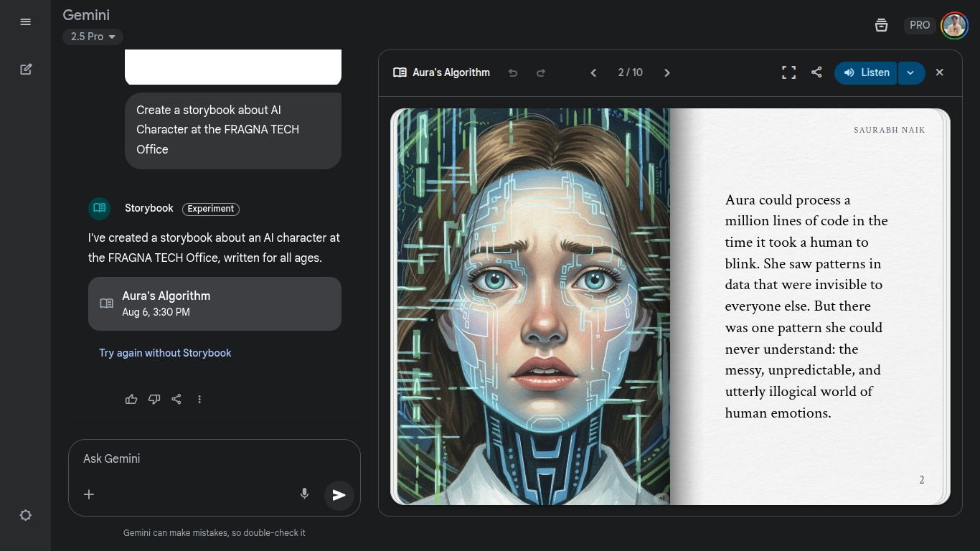This screenshot has height=551, width=980.
Task: Expand the Listen options dropdown arrow
Action: tap(910, 72)
